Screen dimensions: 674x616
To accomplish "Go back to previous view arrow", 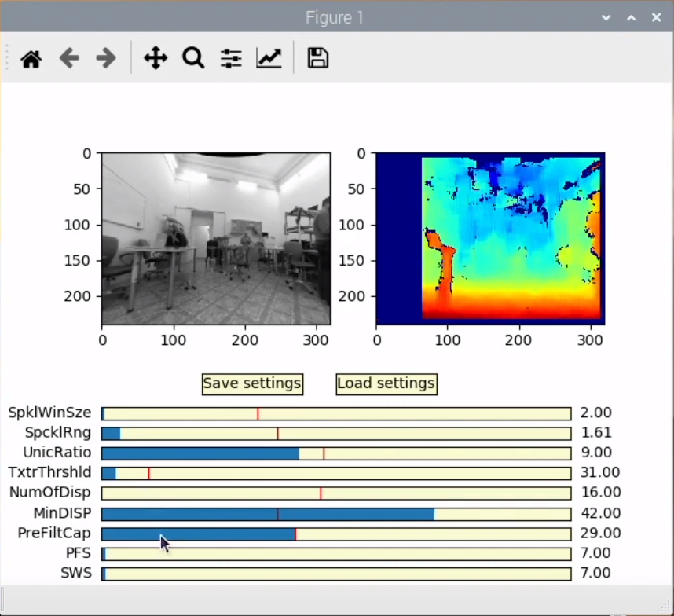I will [x=69, y=58].
